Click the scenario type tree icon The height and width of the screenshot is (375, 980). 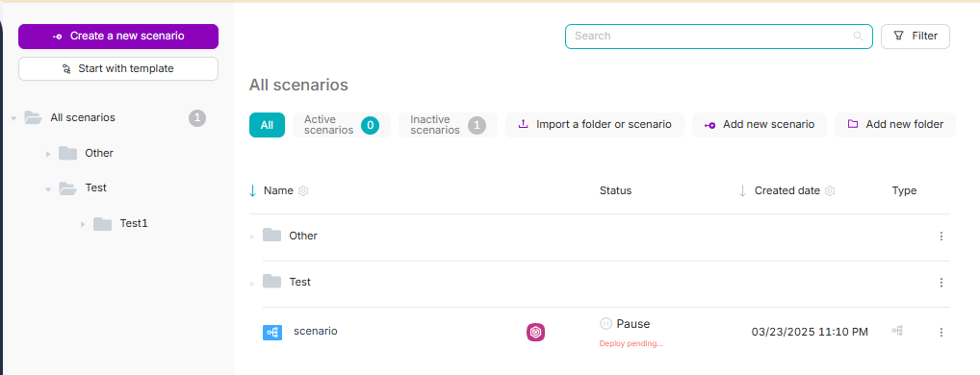click(897, 331)
